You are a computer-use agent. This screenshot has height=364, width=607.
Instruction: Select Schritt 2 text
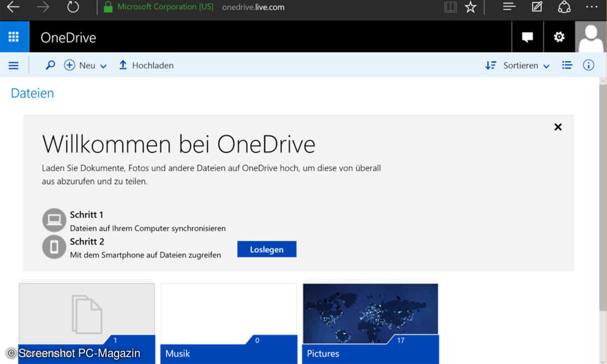87,242
